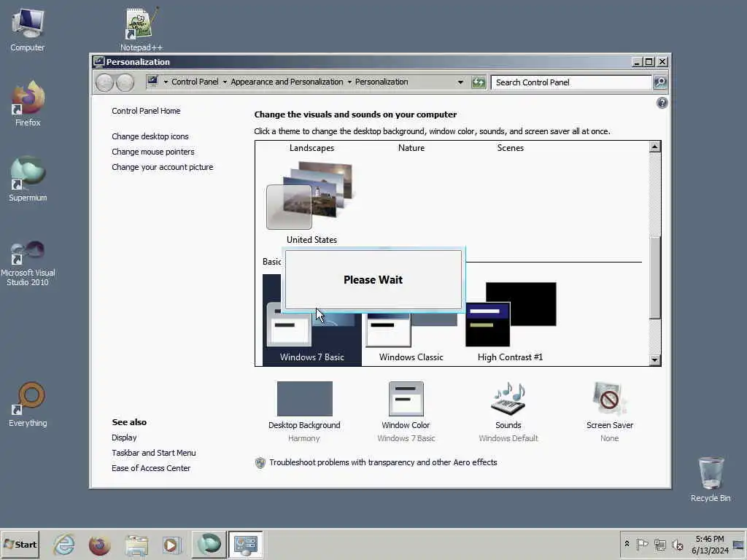This screenshot has height=560, width=747.
Task: Open Change mouse pointers link
Action: coord(153,152)
